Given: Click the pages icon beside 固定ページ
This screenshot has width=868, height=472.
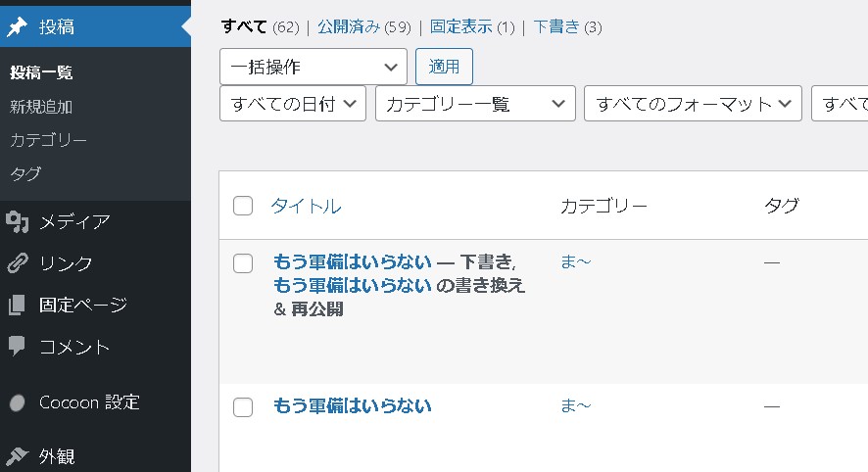Looking at the screenshot, I should click(x=18, y=306).
